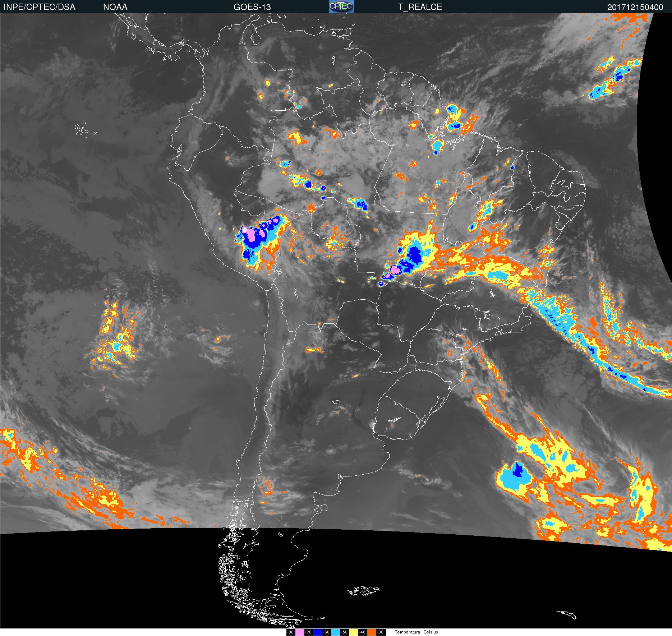
Task: Click the Temperatura Celsius legend caption
Action: click(416, 632)
